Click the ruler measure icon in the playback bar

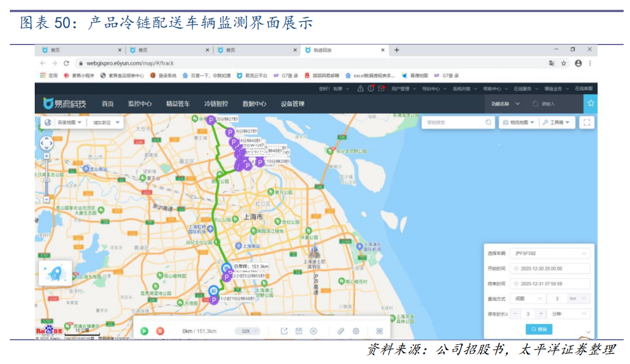click(341, 331)
